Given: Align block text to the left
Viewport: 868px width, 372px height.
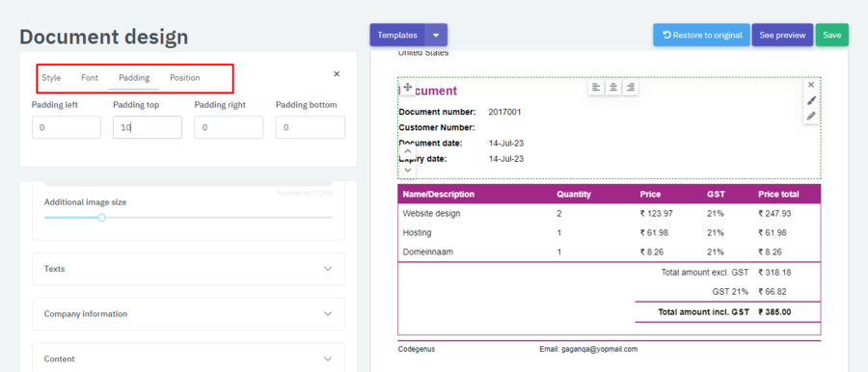Looking at the screenshot, I should 596,88.
